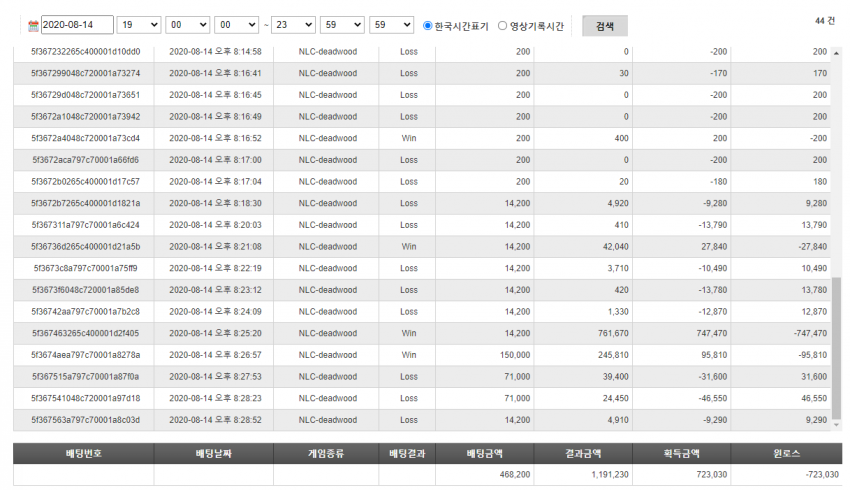850x490 pixels.
Task: Click the total bet amount 468,200
Action: point(515,474)
